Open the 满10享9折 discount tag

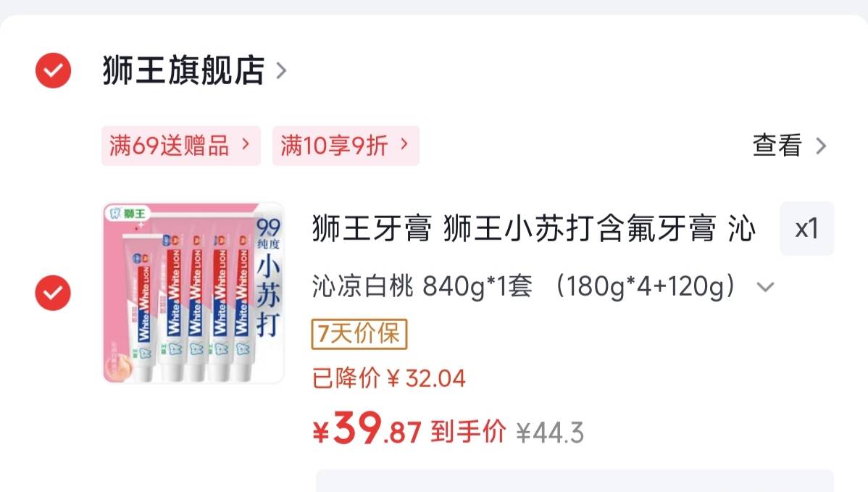[x=346, y=146]
